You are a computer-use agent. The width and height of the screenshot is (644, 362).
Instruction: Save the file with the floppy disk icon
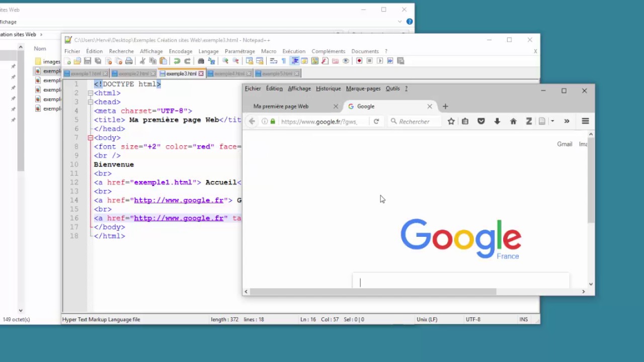[x=88, y=61]
